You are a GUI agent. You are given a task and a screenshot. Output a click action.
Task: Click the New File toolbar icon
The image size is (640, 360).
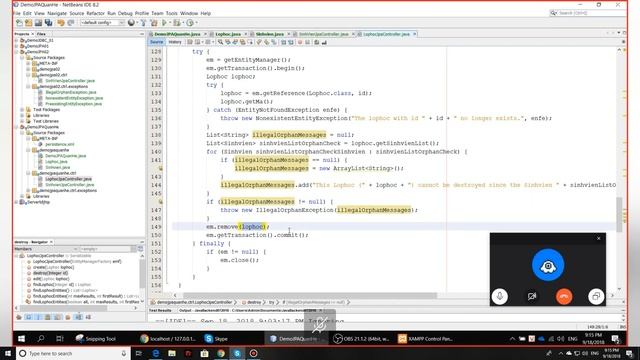(x=19, y=23)
